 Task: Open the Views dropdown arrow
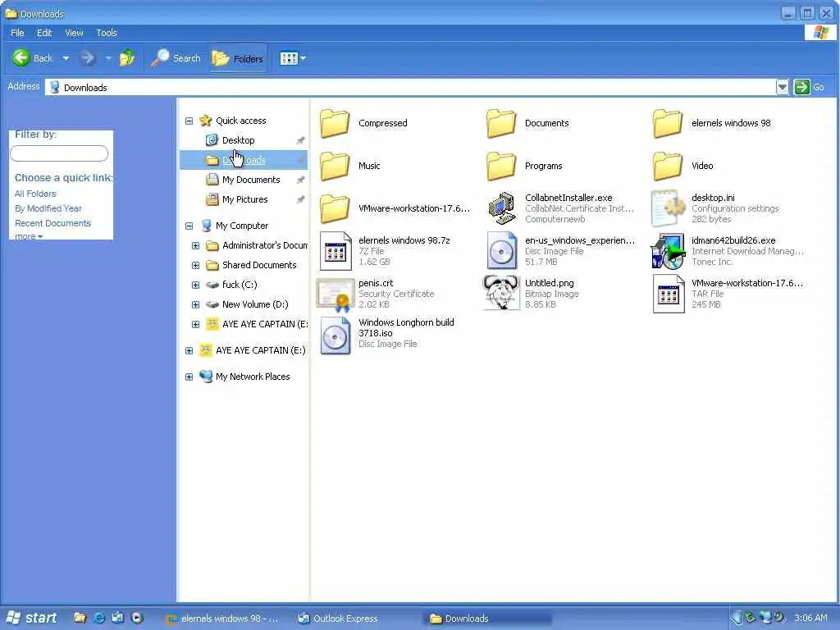tap(304, 58)
